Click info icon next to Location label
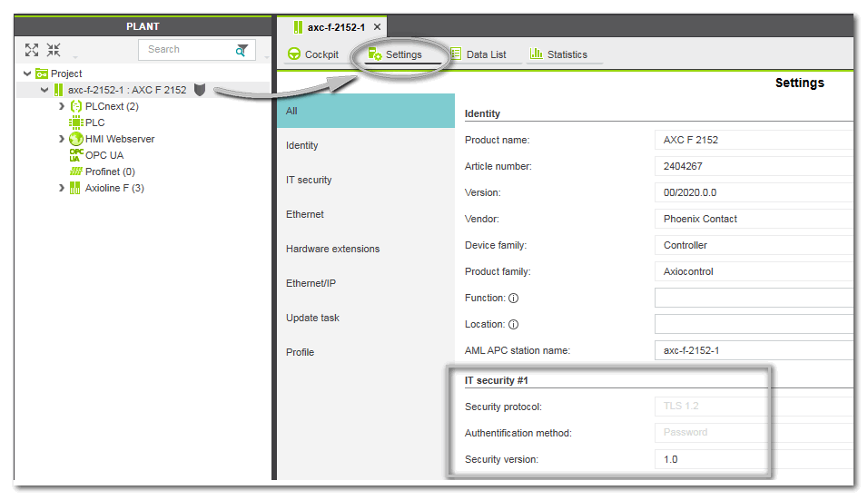Viewport: 868px width, 500px height. (514, 324)
